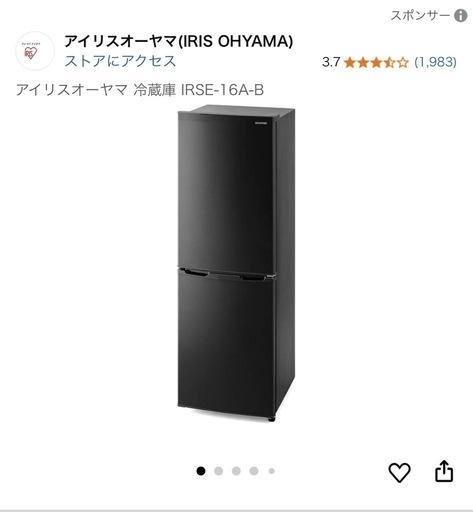Open the 1,983 reviews count

coord(435,62)
